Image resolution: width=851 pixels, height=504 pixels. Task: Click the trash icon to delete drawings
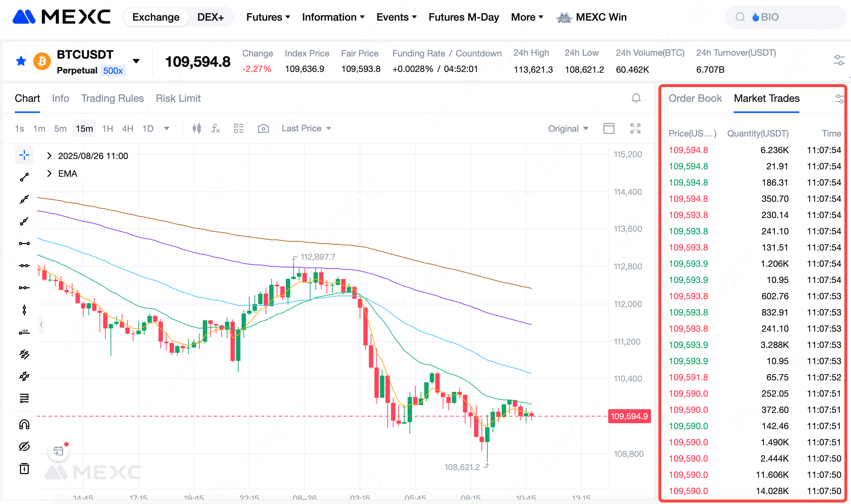24,469
